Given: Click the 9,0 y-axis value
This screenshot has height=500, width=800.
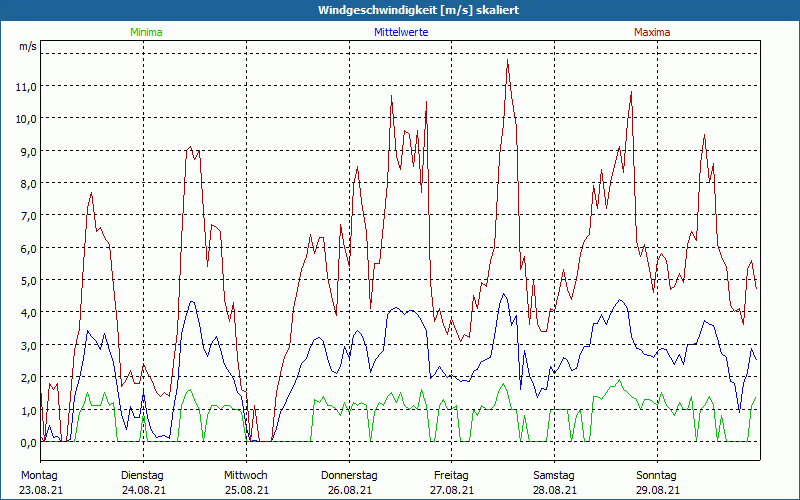Looking at the screenshot, I should (x=28, y=152).
